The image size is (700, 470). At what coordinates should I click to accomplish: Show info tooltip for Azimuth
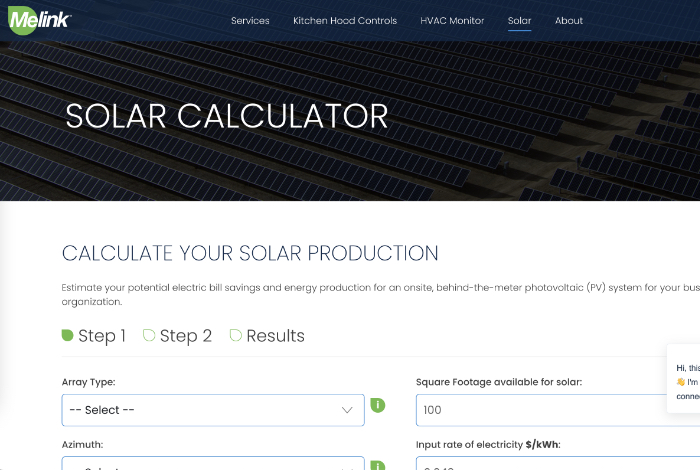point(378,466)
